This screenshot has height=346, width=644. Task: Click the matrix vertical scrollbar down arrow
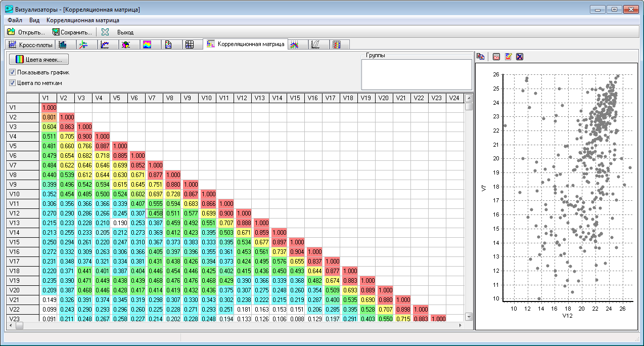pos(469,317)
